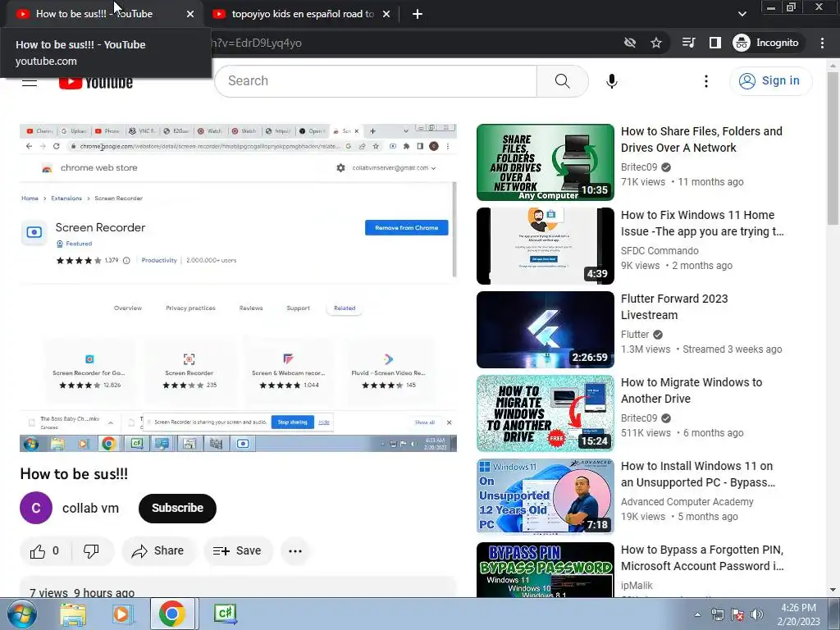Click the collab vm channel name

coord(90,508)
